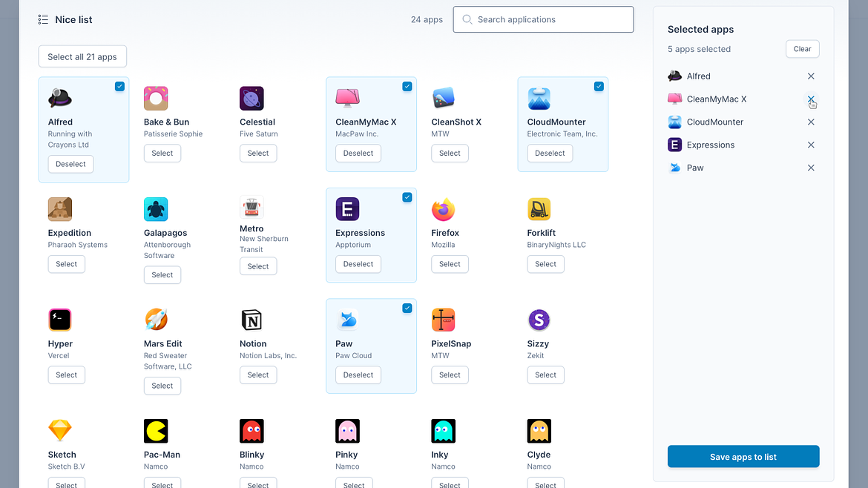868x488 pixels.
Task: Select the Bake & Bun app
Action: [162, 154]
